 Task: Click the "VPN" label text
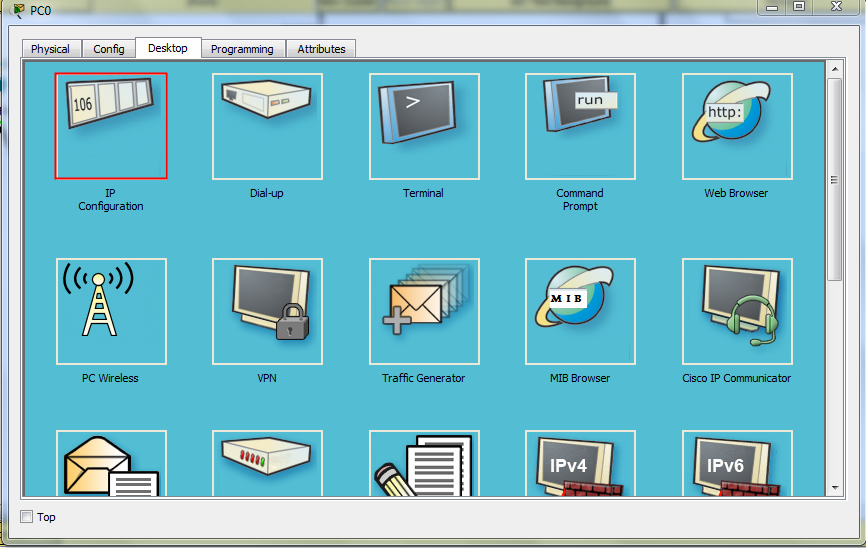click(267, 378)
